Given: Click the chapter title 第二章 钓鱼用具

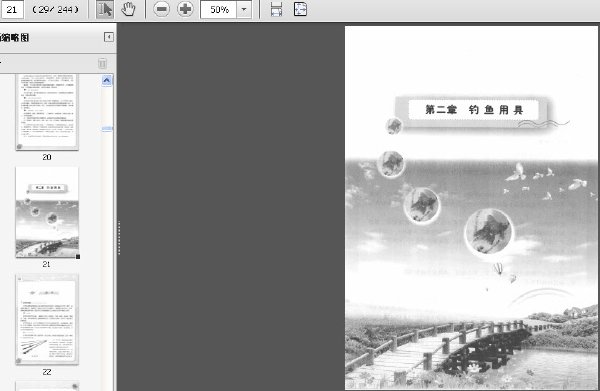Looking at the screenshot, I should click(474, 110).
